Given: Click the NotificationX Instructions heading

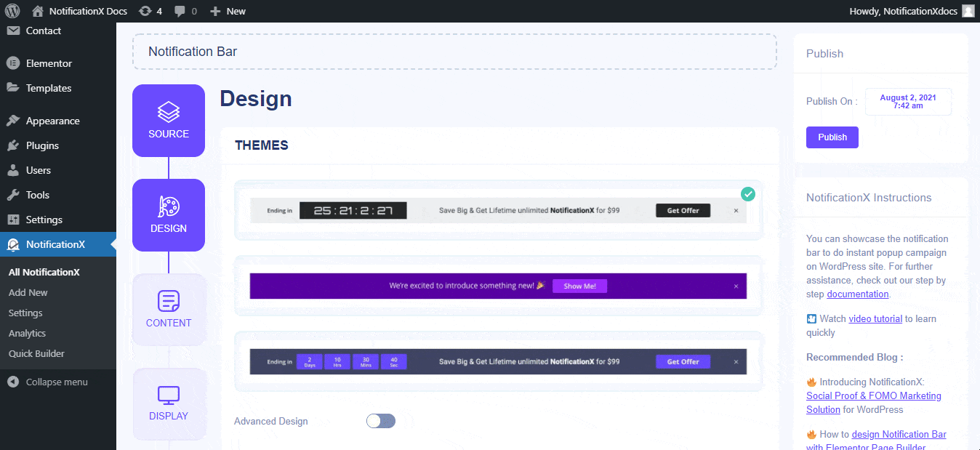Looking at the screenshot, I should point(869,198).
